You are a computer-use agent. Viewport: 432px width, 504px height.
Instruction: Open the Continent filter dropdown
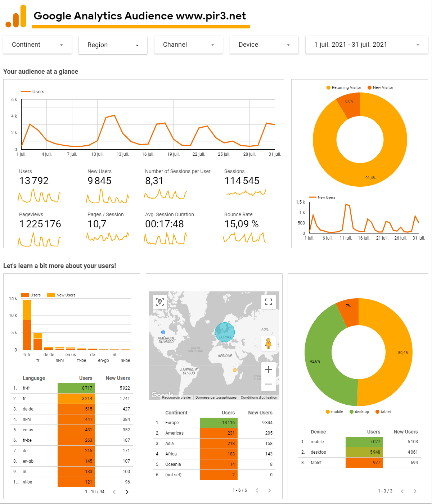[x=37, y=45]
